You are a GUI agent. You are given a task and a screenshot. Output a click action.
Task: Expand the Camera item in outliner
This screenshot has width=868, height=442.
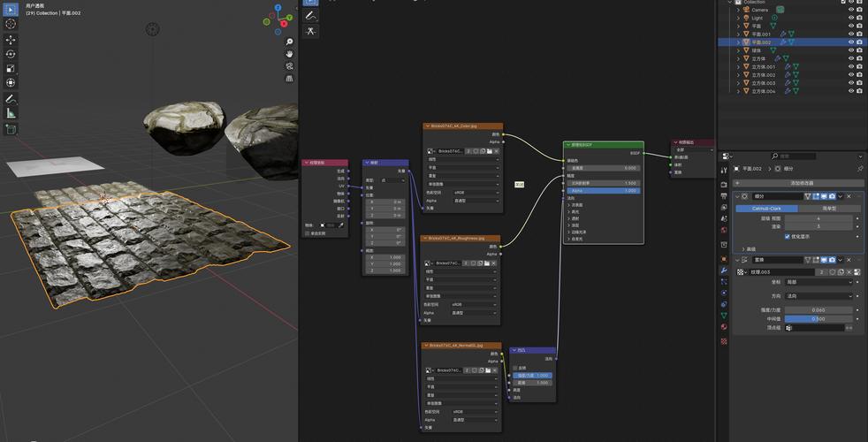[738, 10]
